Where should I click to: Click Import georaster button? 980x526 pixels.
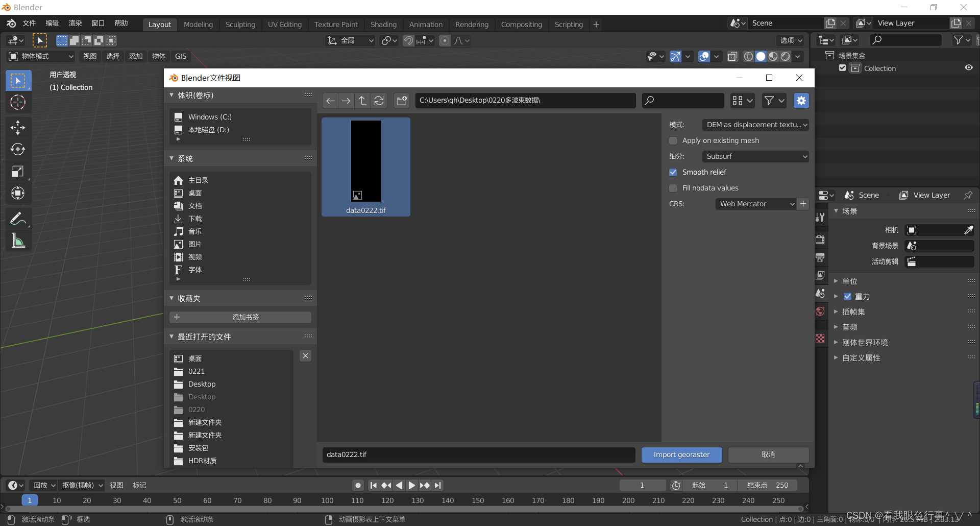(x=681, y=455)
